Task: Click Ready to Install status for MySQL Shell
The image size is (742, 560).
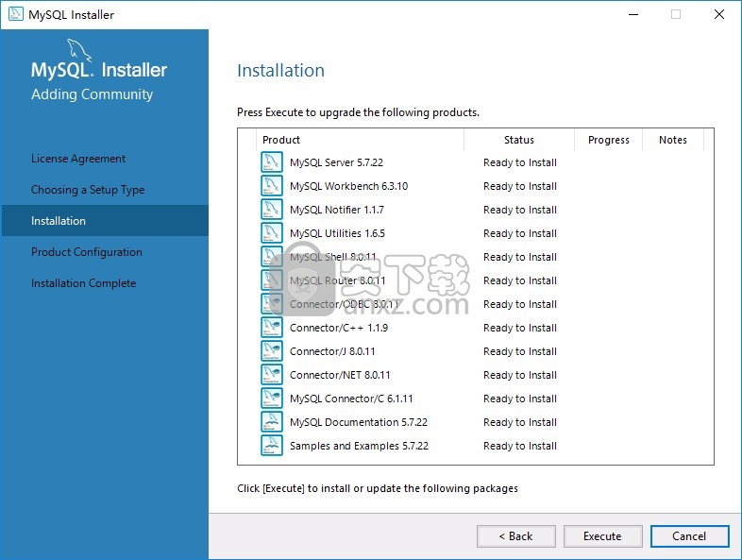Action: (x=520, y=257)
